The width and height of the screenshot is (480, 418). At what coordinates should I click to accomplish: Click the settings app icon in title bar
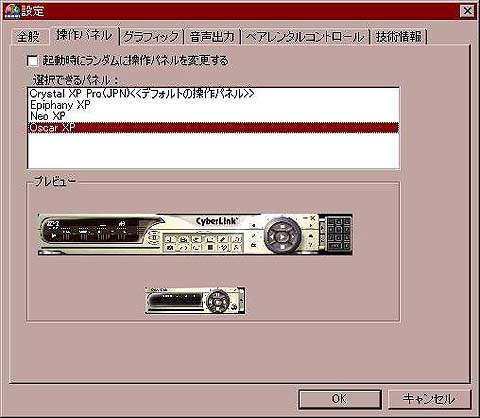(x=12, y=11)
